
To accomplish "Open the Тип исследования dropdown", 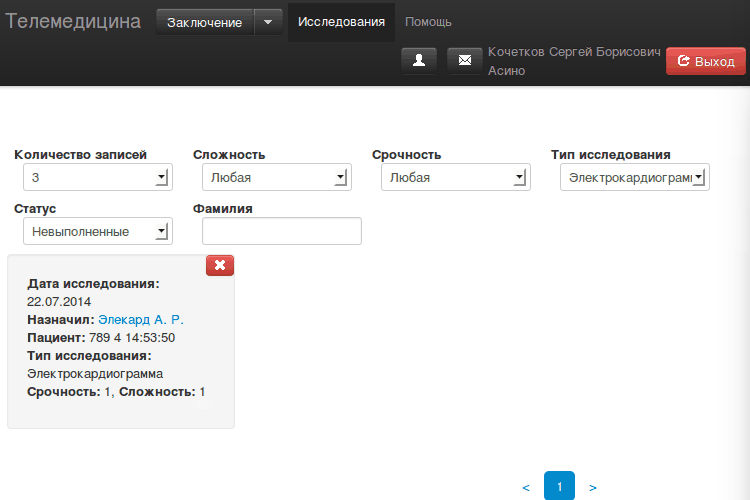I will click(x=635, y=178).
